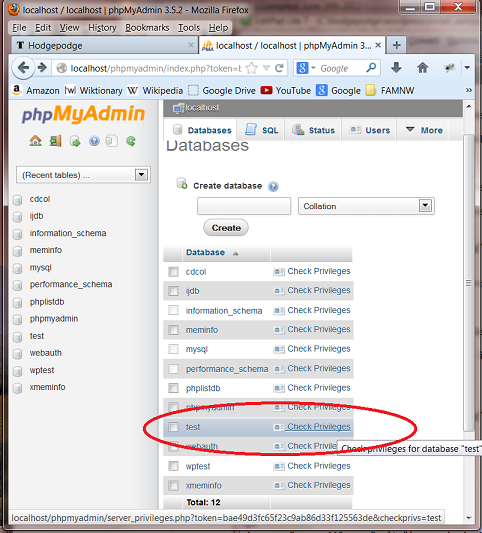The height and width of the screenshot is (533, 482).
Task: Open the query window icon
Action: coord(75,141)
